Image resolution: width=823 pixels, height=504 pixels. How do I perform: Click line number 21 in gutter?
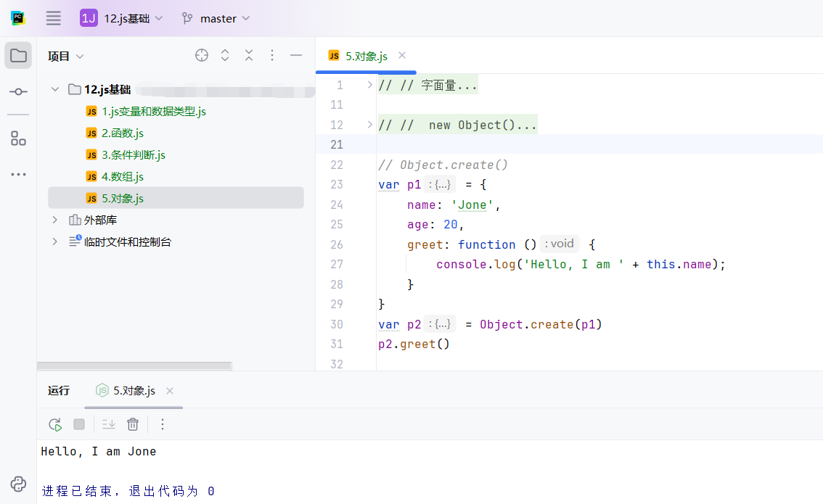pyautogui.click(x=337, y=145)
